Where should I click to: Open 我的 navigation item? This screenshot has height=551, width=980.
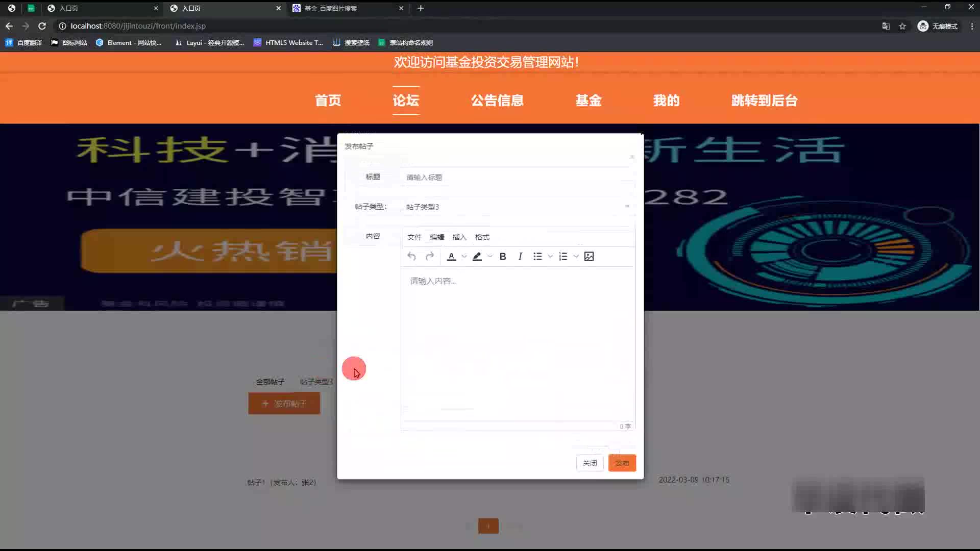(666, 101)
